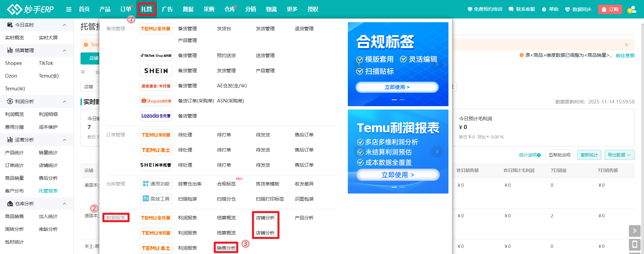Open 预约送货 for TikTok Shop
The image size is (644, 254).
point(226,55)
